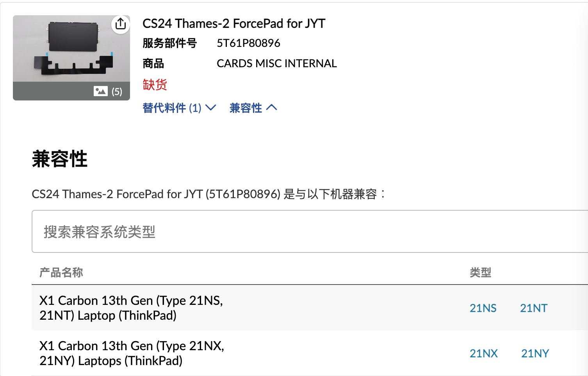Click the 产品名称 column header

coord(61,272)
